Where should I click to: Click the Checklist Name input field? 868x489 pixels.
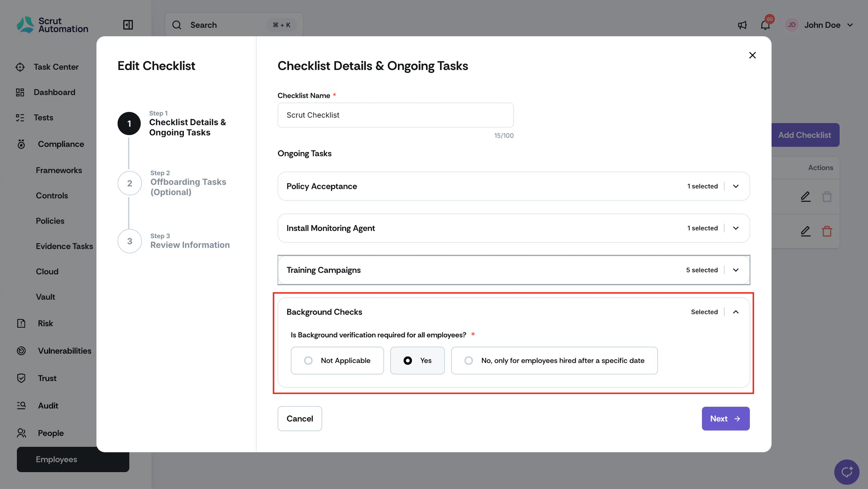pos(396,115)
